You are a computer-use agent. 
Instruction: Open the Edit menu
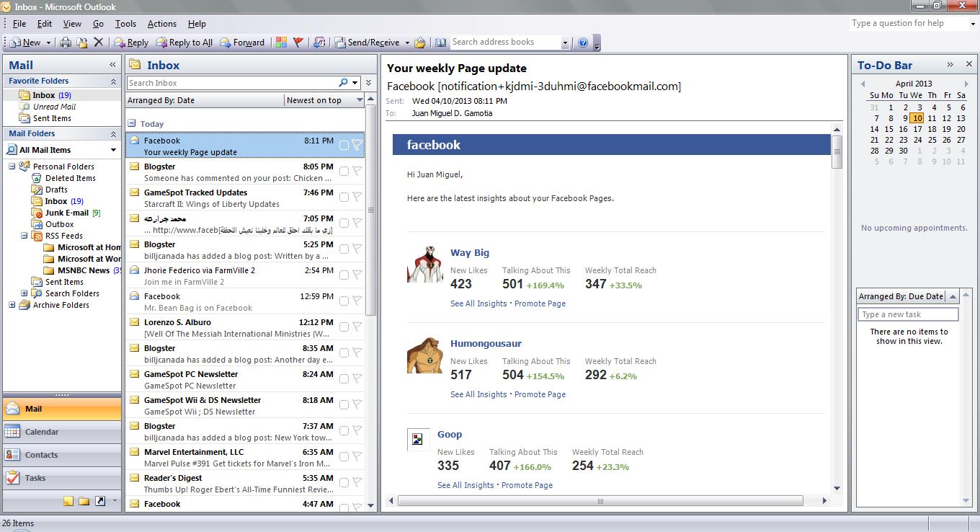tap(45, 24)
